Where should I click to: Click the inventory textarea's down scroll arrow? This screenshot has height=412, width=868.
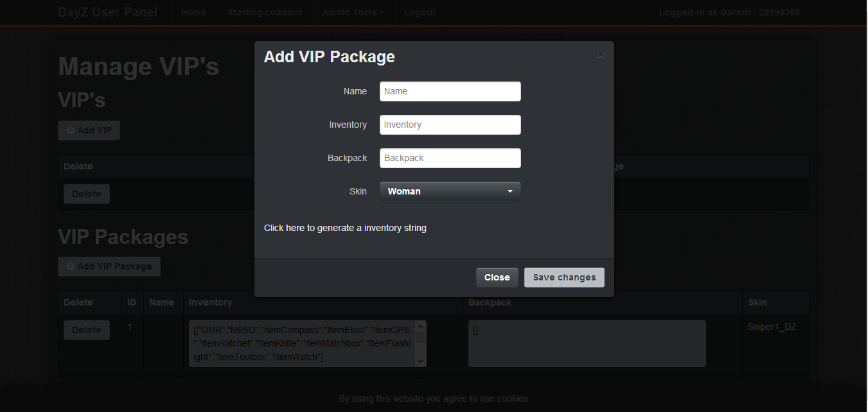[421, 361]
